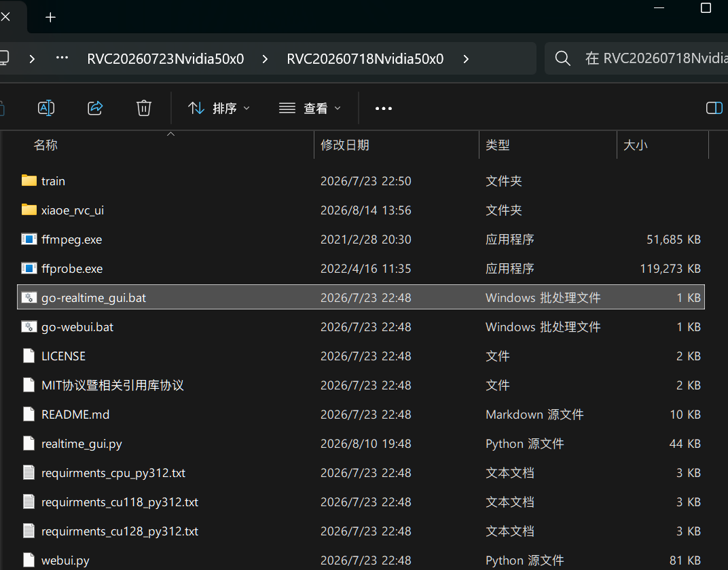Click the RVC20260718Nvidia50x0 breadcrumb
The width and height of the screenshot is (728, 570).
tap(365, 59)
